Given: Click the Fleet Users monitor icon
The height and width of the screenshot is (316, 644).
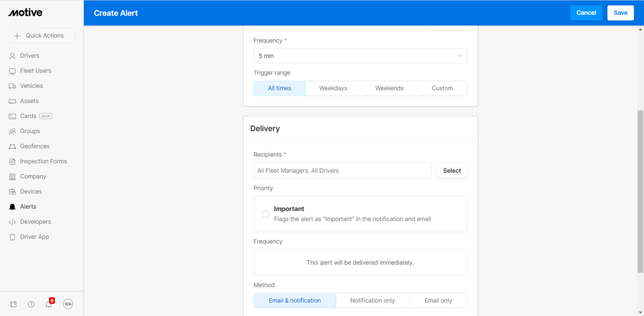Looking at the screenshot, I should coord(13,71).
